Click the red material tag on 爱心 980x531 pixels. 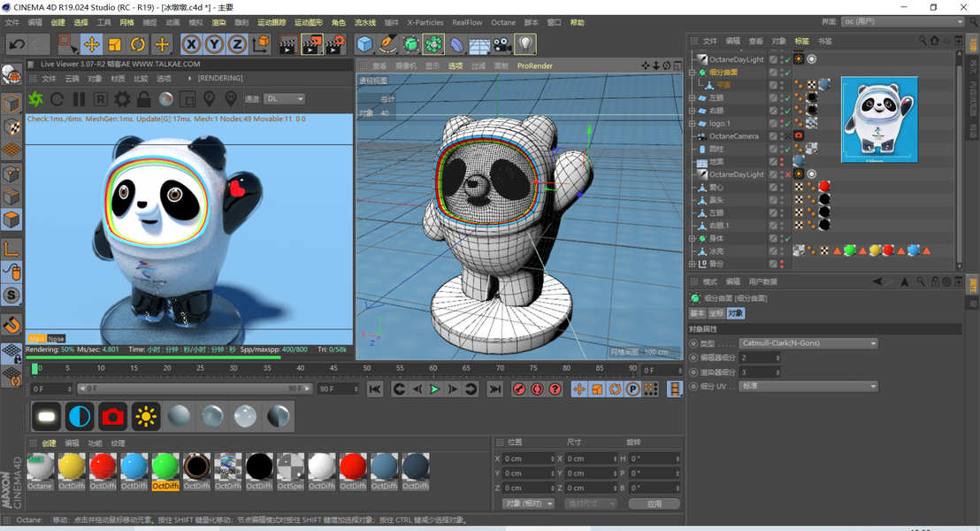point(824,187)
